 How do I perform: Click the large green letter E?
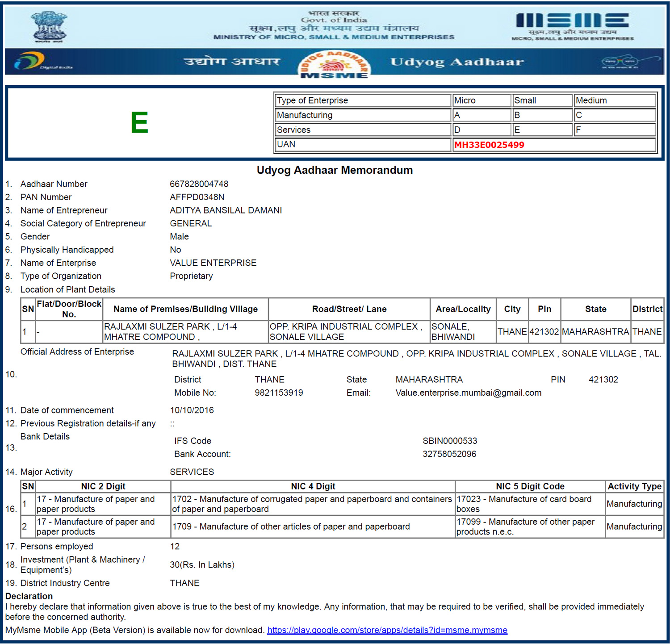coord(139,123)
